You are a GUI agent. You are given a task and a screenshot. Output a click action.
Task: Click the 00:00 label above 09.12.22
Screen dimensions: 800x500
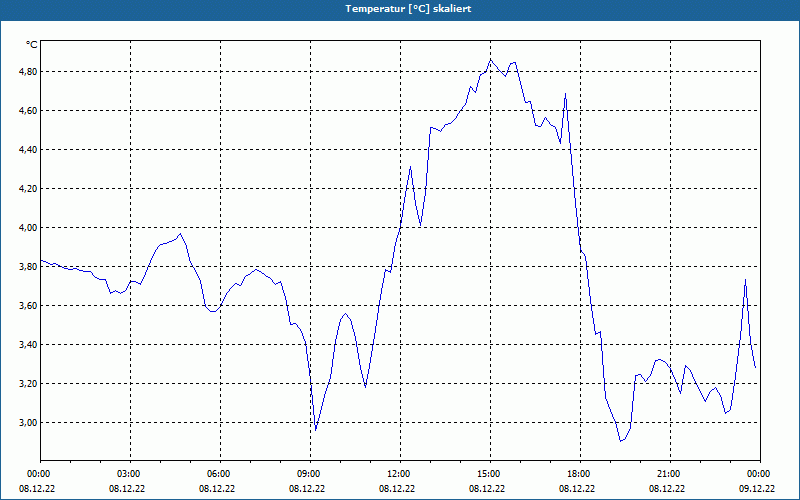click(760, 474)
